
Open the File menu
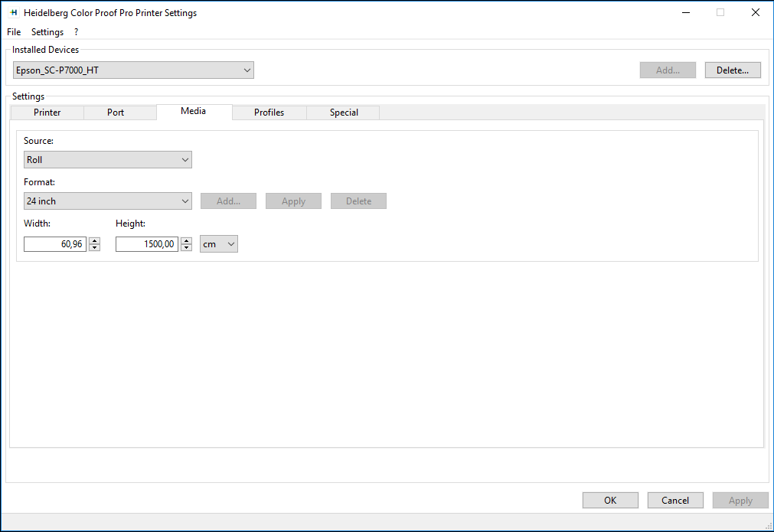14,32
